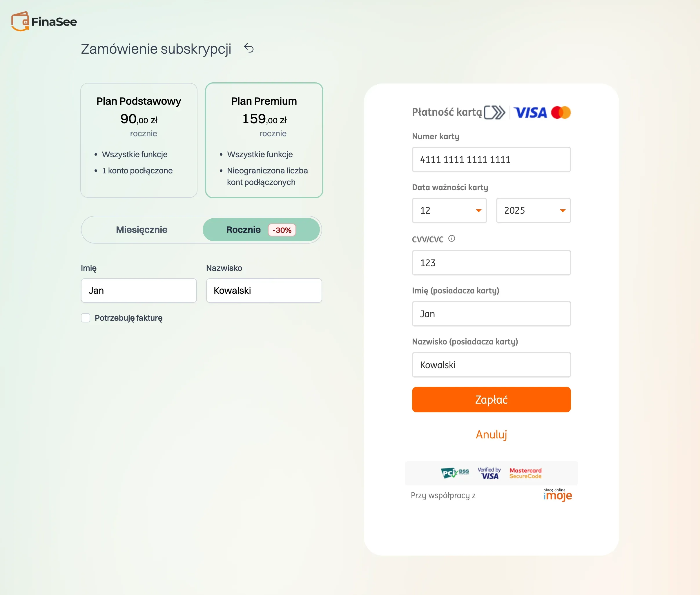Tick the Potrzebuję fakturę checkbox
This screenshot has height=595, width=700.
[x=86, y=318]
